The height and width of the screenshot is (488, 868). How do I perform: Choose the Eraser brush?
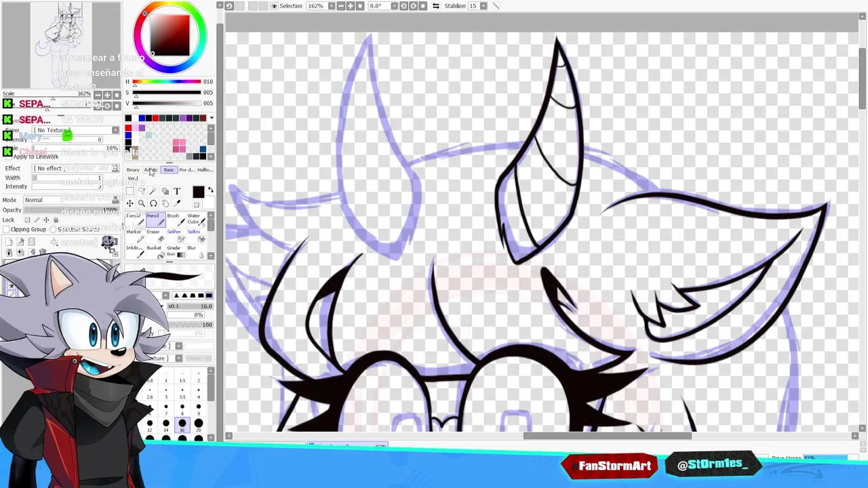pos(156,236)
